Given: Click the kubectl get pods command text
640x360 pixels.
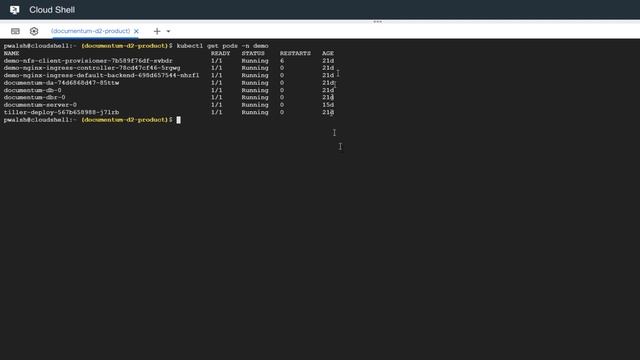Looking at the screenshot, I should pyautogui.click(x=222, y=46).
